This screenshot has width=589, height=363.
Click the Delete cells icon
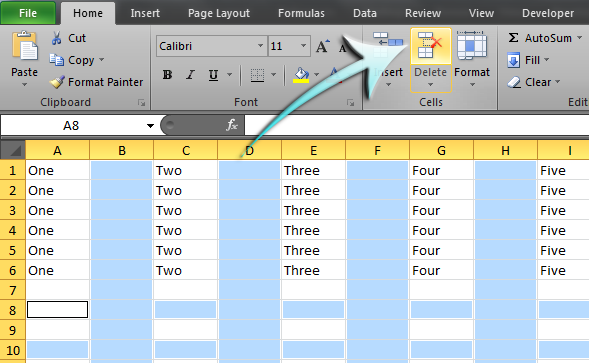point(430,45)
